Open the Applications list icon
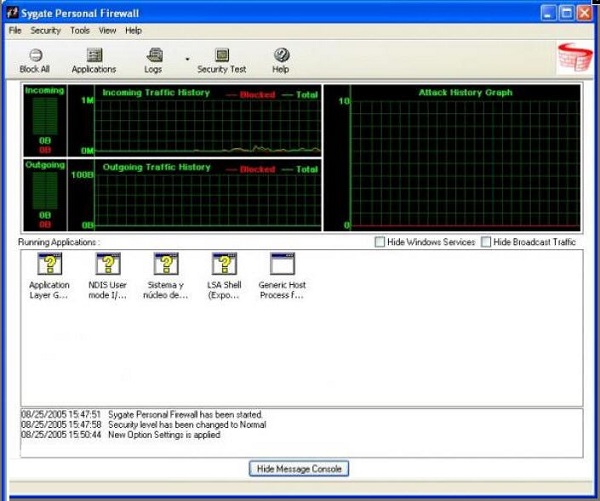Viewport: 600px width, 501px height. click(94, 55)
